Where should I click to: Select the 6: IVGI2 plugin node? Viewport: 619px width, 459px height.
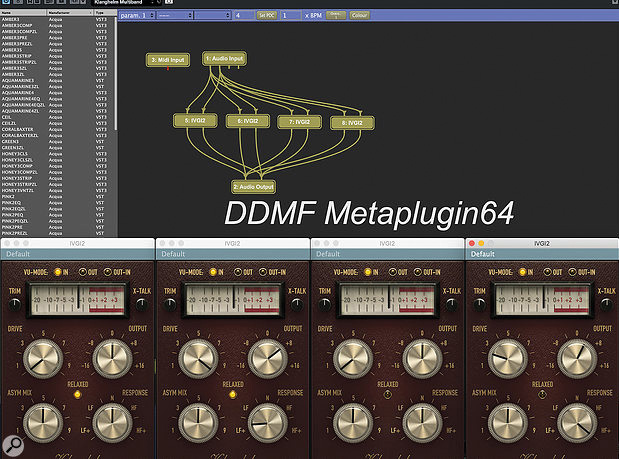coord(248,121)
